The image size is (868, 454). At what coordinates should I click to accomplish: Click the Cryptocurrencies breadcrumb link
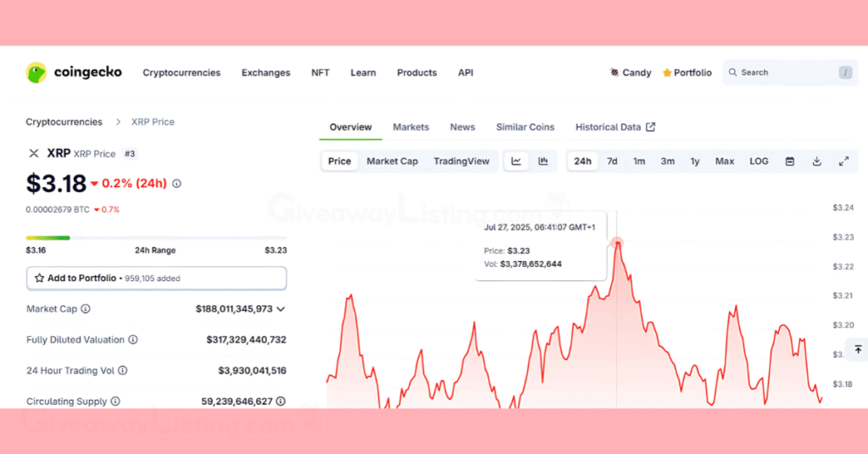click(x=64, y=122)
